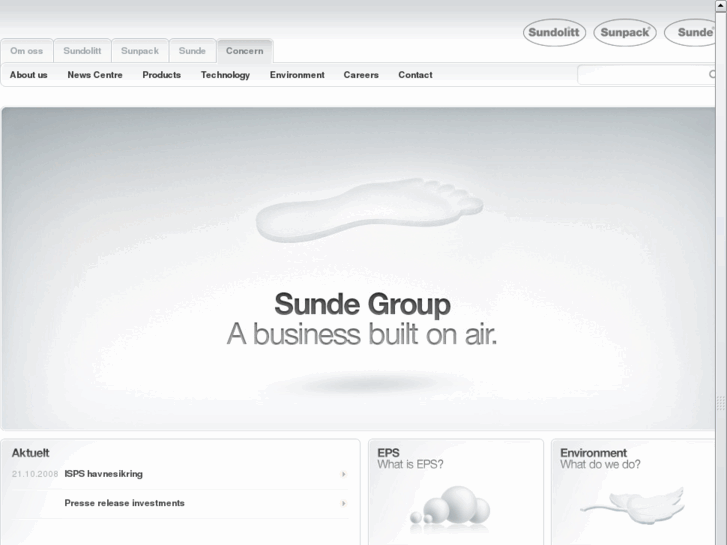Open the Sundolitt oval logo
Screen dimensions: 727x545
tap(555, 32)
